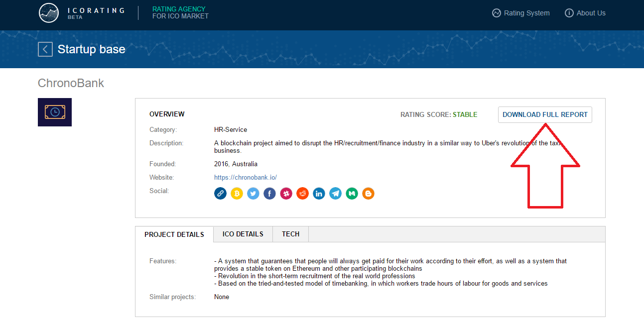Open the Telegram social icon
Screen dimensions: 644x321
click(x=335, y=193)
